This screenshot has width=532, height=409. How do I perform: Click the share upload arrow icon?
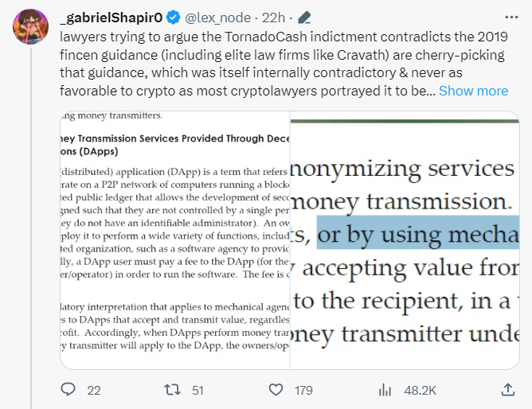point(508,390)
